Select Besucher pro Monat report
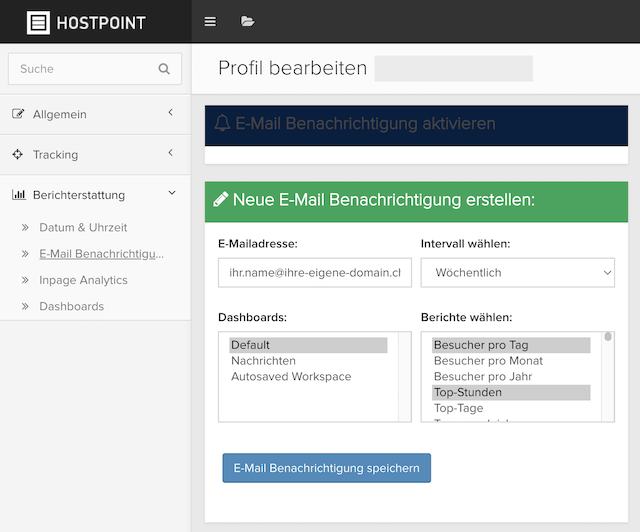Image resolution: width=640 pixels, height=532 pixels. coord(511,361)
